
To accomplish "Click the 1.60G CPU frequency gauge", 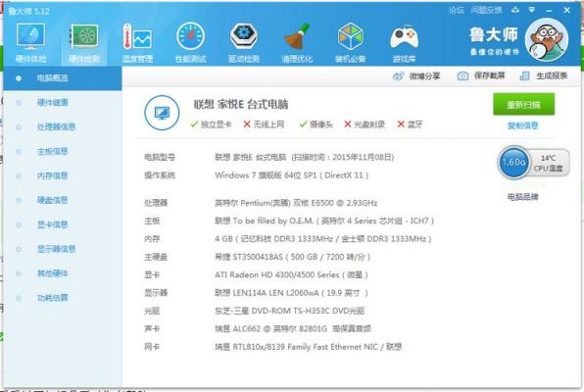I will [514, 162].
